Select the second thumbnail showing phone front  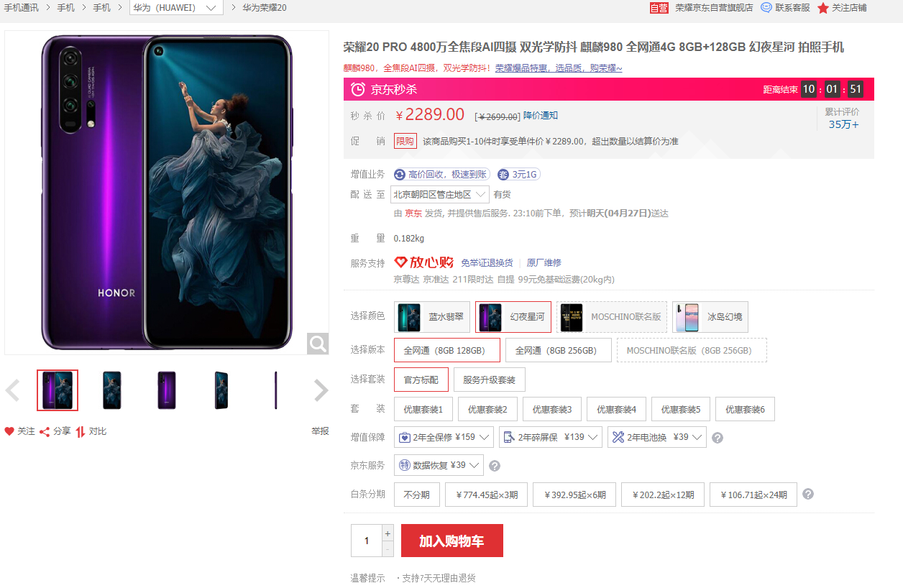112,390
